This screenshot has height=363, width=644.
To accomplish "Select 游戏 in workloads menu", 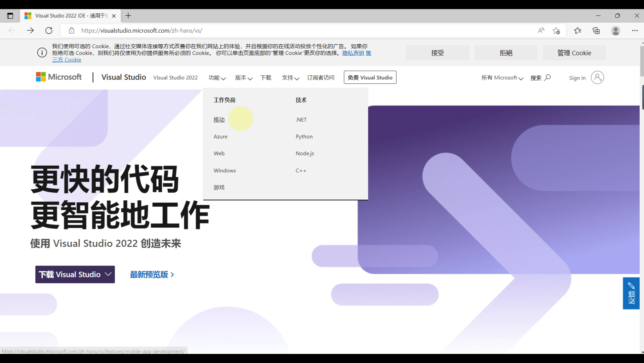I will (219, 187).
